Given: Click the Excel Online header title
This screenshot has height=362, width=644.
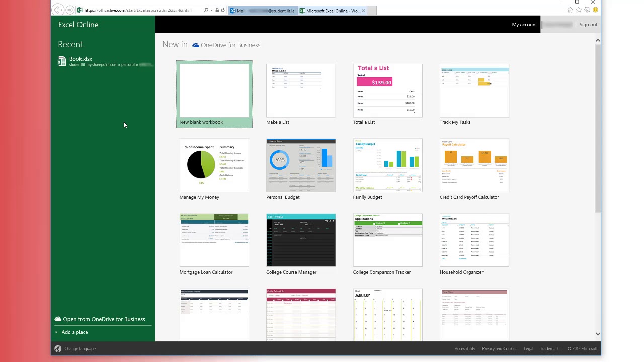Looking at the screenshot, I should (78, 25).
